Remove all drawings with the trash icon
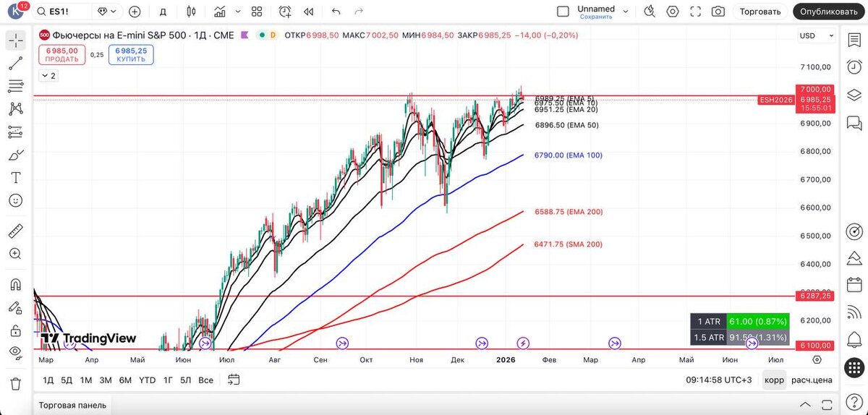The height and width of the screenshot is (415, 868). 15,383
